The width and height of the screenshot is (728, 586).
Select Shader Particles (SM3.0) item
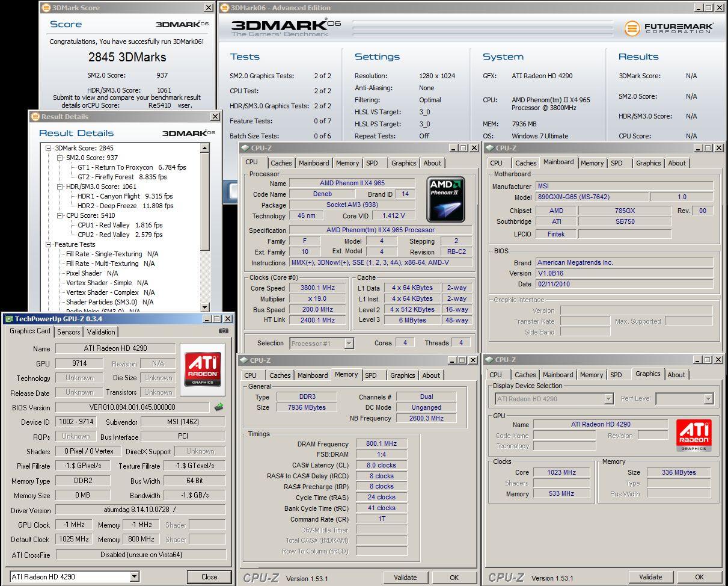[109, 302]
